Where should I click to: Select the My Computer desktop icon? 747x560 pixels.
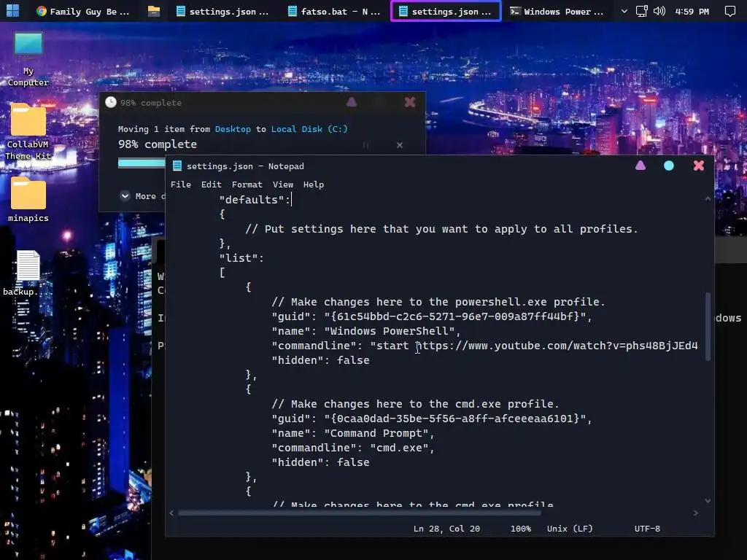[28, 60]
